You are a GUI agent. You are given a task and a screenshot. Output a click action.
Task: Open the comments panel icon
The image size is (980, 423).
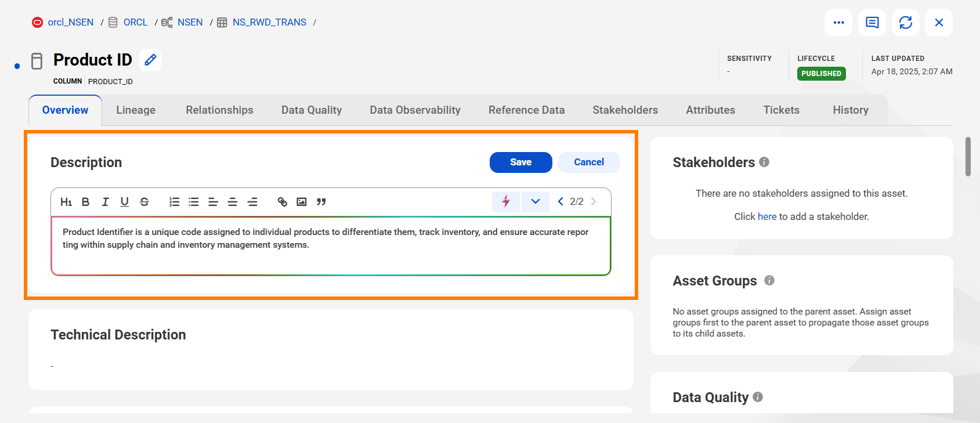(x=872, y=23)
